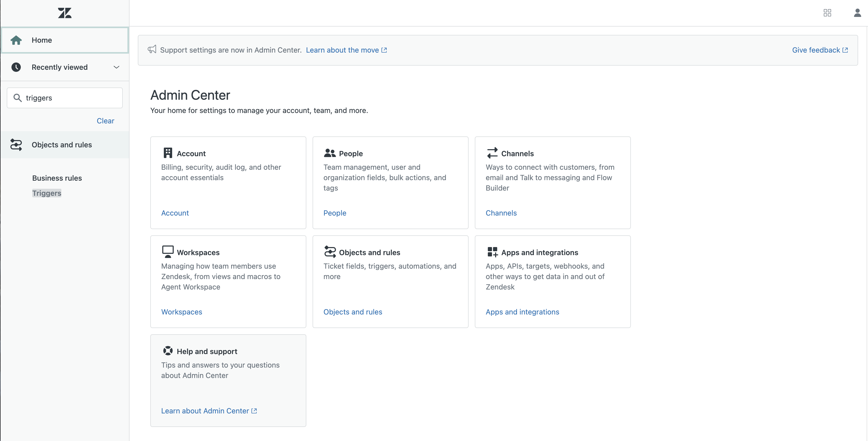The image size is (868, 441).
Task: Open Apps and integrations link
Action: pyautogui.click(x=522, y=312)
